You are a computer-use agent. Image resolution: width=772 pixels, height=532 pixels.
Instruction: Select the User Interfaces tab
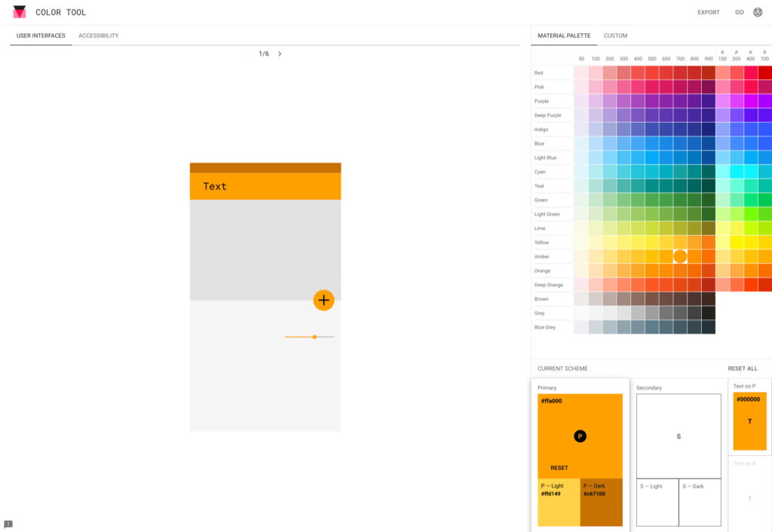tap(41, 35)
